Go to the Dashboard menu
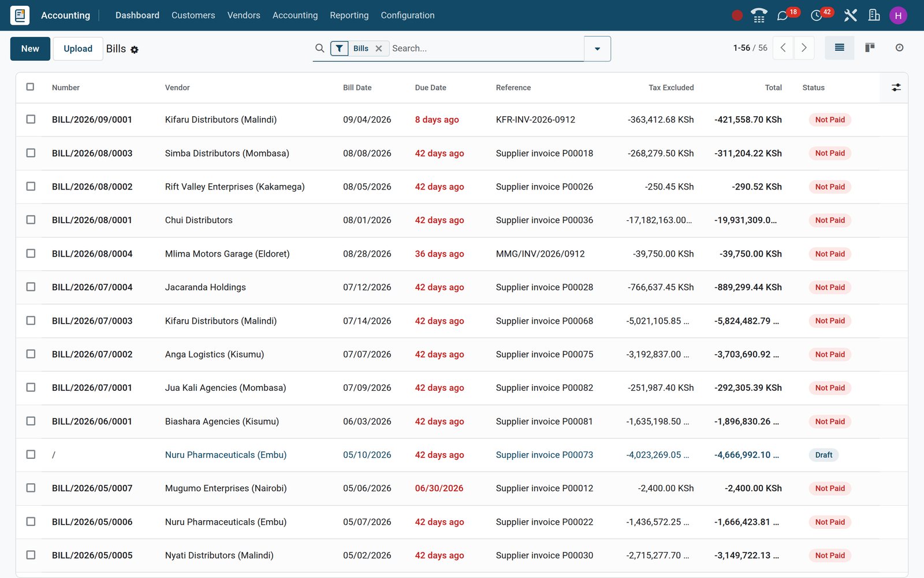The height and width of the screenshot is (578, 924). pyautogui.click(x=137, y=16)
